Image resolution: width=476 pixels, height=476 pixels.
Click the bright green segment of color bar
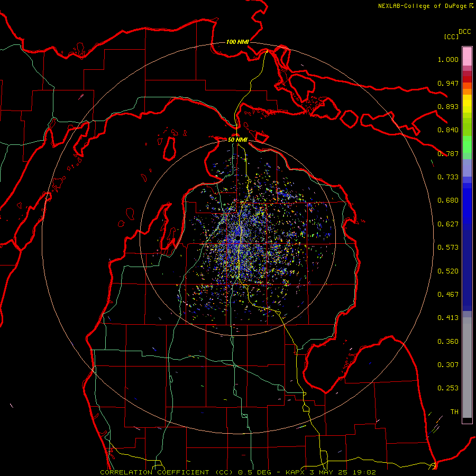point(467,144)
